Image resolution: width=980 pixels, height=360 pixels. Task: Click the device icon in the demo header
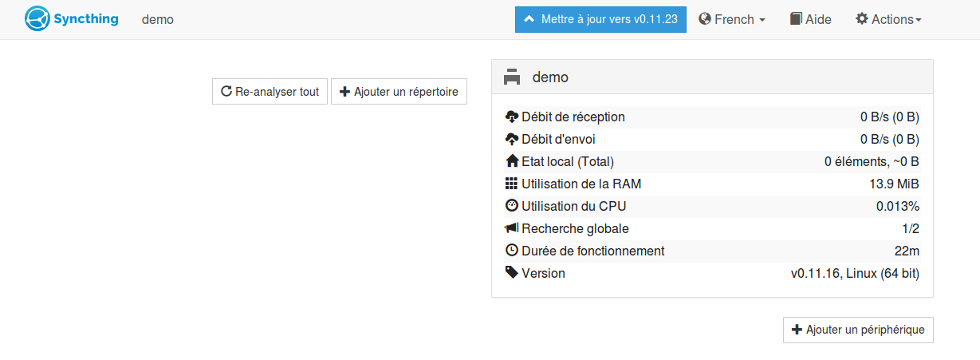point(512,77)
